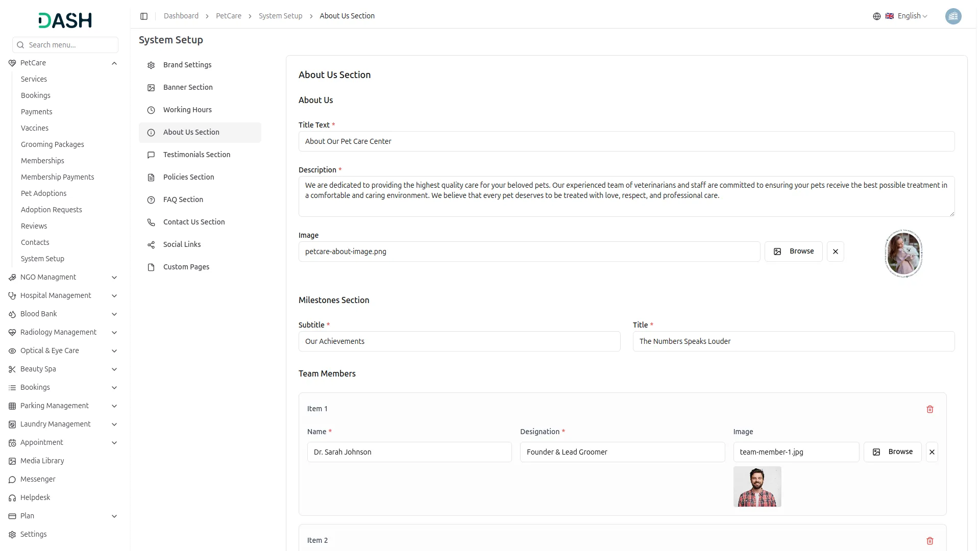980x551 pixels.
Task: Click the Helpdesk headset icon
Action: click(12, 498)
